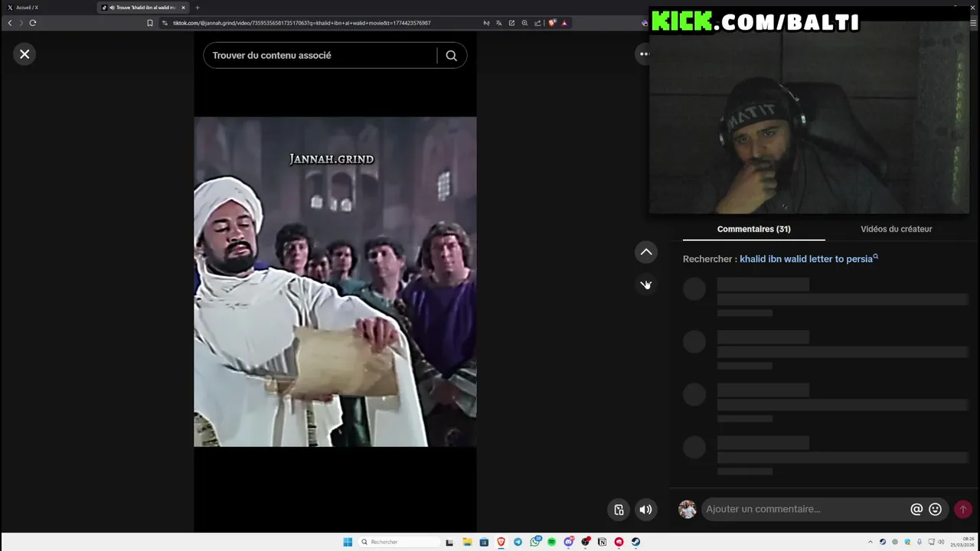Open the three-dots more options menu
The width and height of the screenshot is (980, 551).
[644, 54]
